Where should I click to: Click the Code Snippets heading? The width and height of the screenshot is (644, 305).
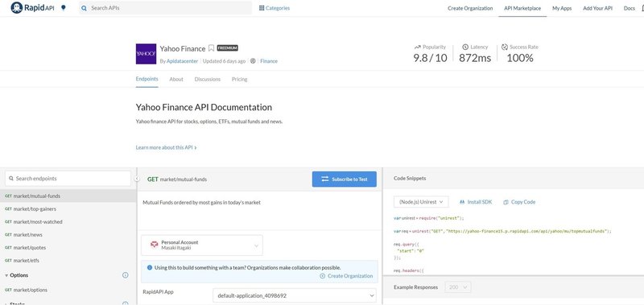click(410, 179)
